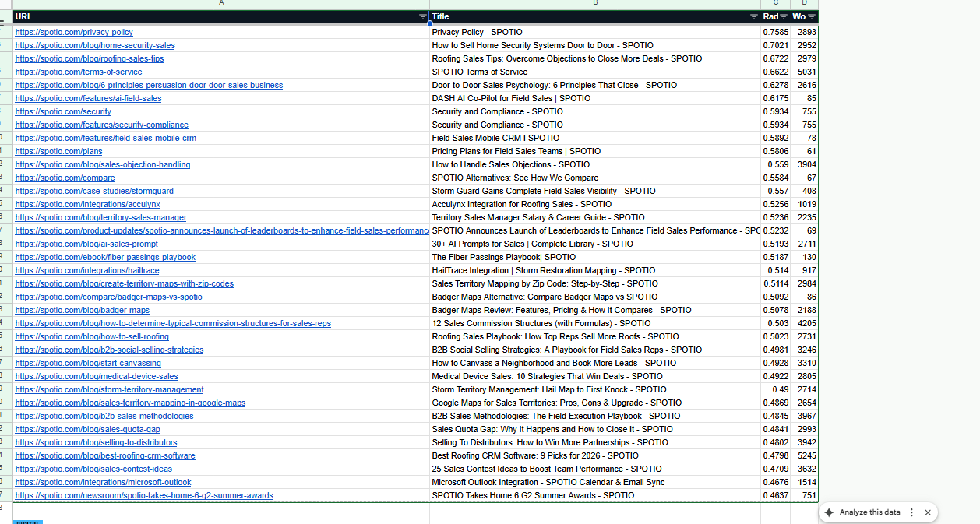Select the cell with value 0.7585
The height and width of the screenshot is (524, 980).
pos(775,32)
